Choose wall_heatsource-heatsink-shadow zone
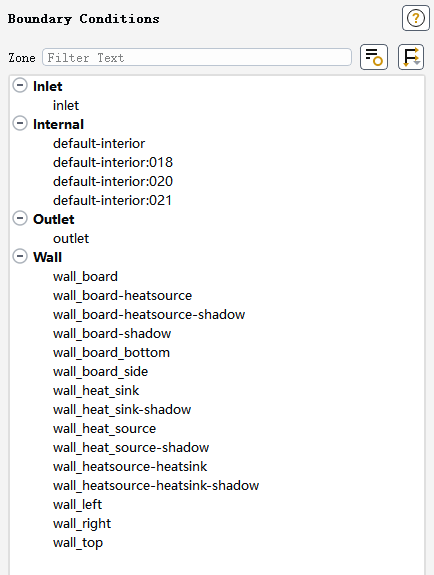This screenshot has width=434, height=575. click(x=156, y=486)
